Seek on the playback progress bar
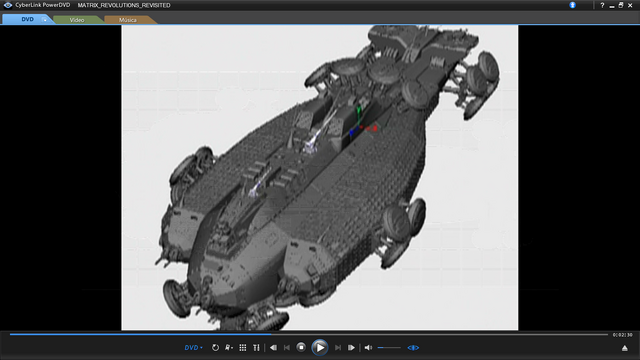This screenshot has height=360, width=640. tap(309, 334)
